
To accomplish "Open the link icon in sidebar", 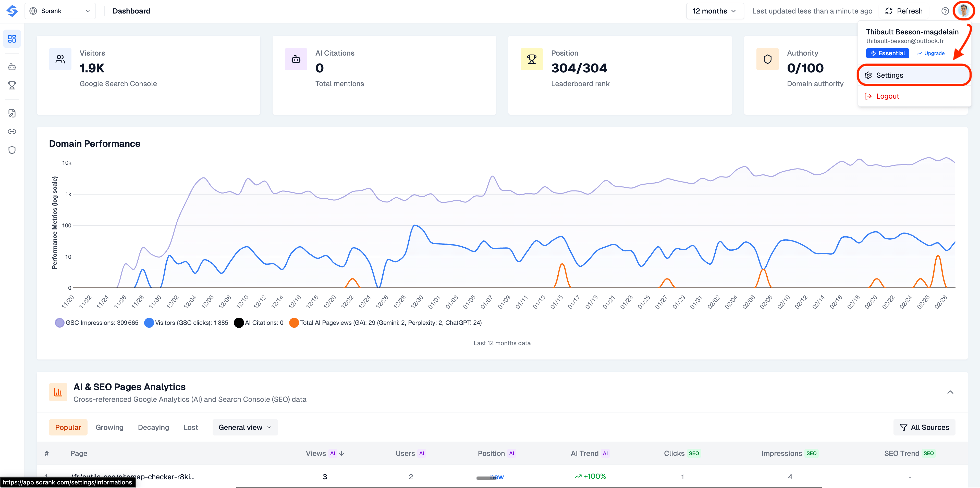I will pyautogui.click(x=12, y=132).
